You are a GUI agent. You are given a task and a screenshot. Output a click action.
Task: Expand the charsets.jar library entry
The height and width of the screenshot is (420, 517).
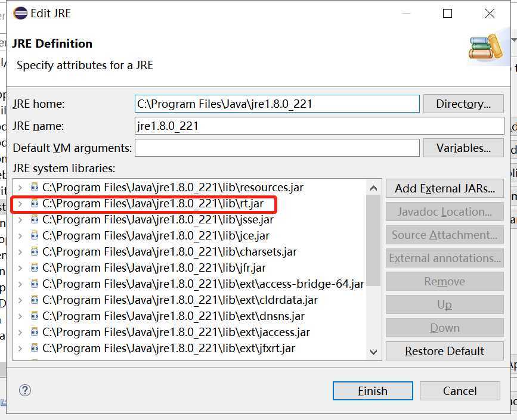[x=20, y=252]
